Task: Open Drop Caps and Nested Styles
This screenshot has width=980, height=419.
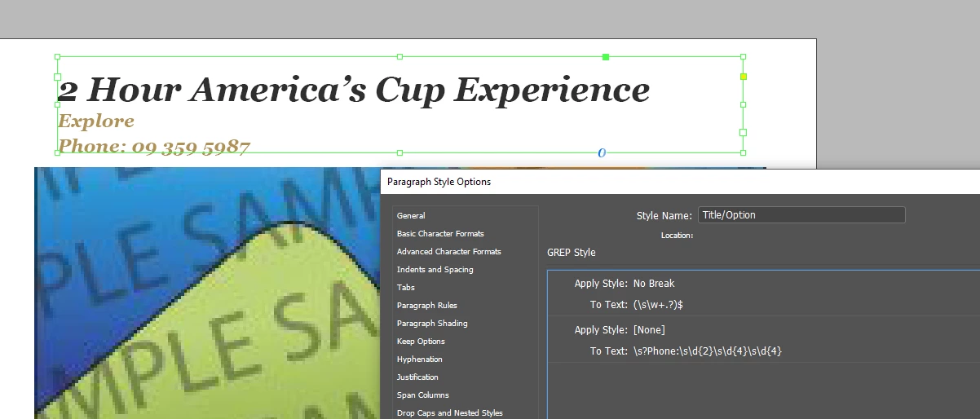Action: 450,413
